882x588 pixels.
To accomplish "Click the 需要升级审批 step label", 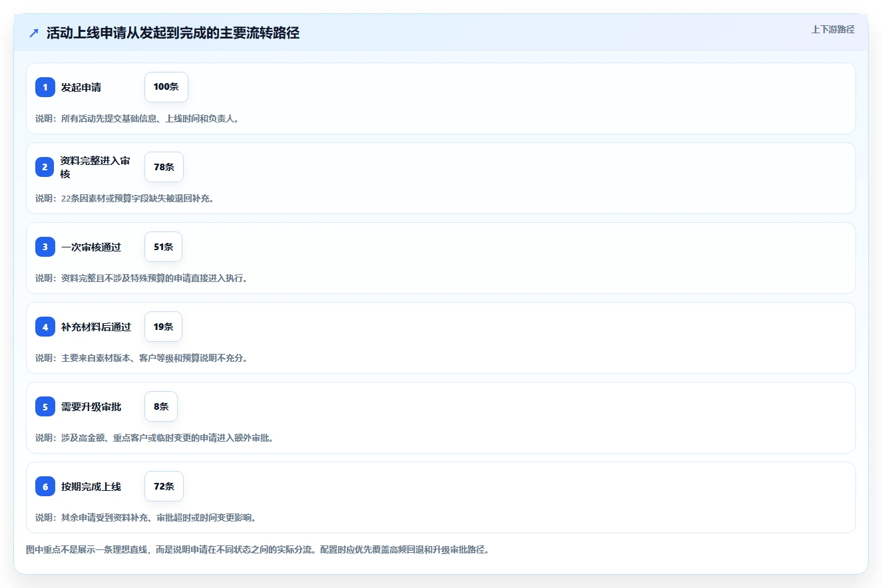I will tap(91, 406).
